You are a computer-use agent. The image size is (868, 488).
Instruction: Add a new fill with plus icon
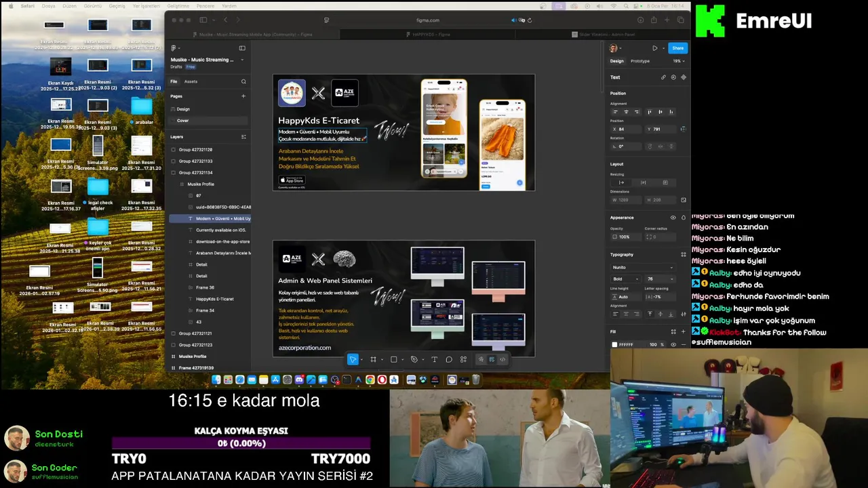click(x=683, y=331)
